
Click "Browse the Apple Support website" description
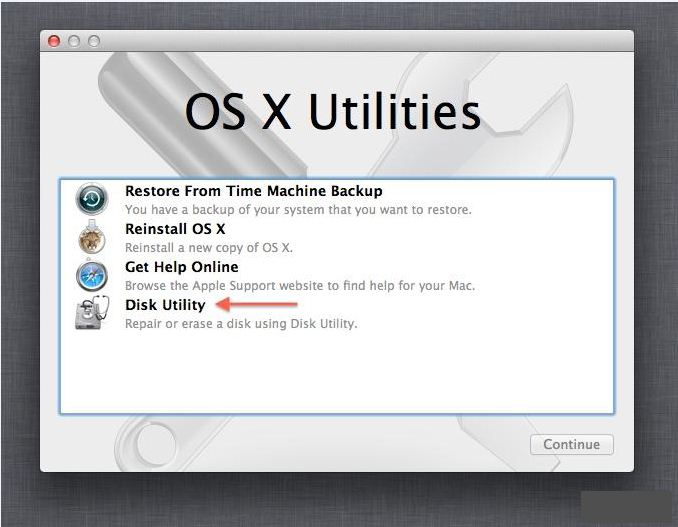click(300, 286)
